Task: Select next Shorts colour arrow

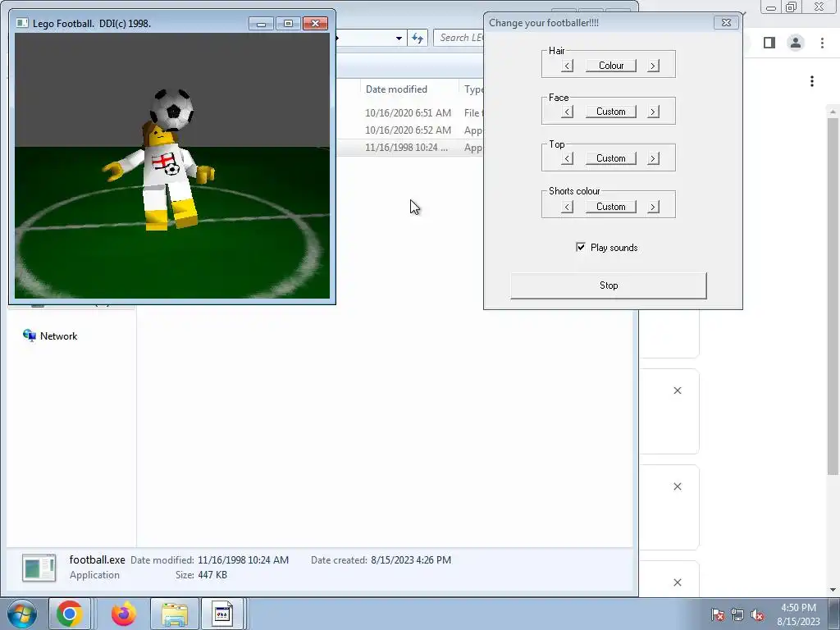Action: (x=653, y=206)
